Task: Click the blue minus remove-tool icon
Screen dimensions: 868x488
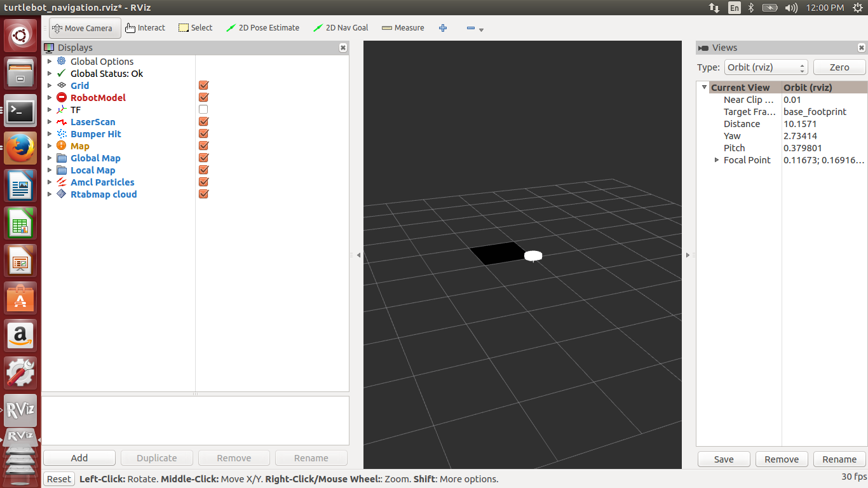Action: [471, 28]
